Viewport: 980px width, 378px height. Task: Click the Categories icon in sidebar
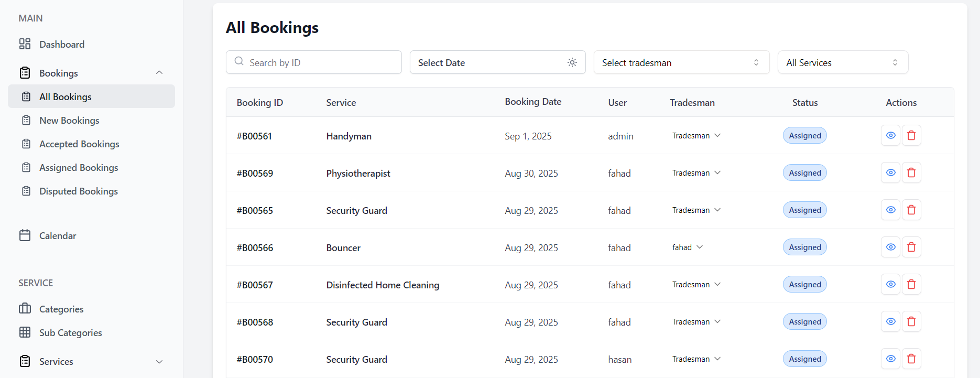click(25, 308)
